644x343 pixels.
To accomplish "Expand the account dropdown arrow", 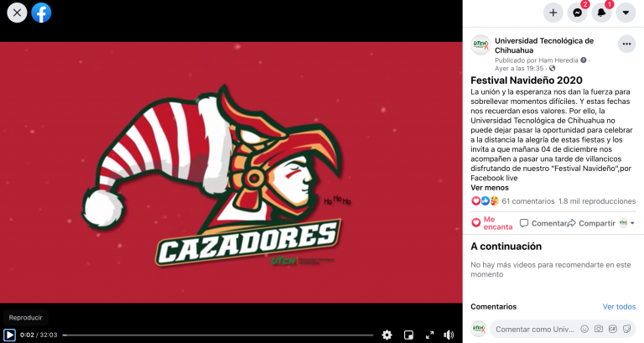I will point(626,13).
